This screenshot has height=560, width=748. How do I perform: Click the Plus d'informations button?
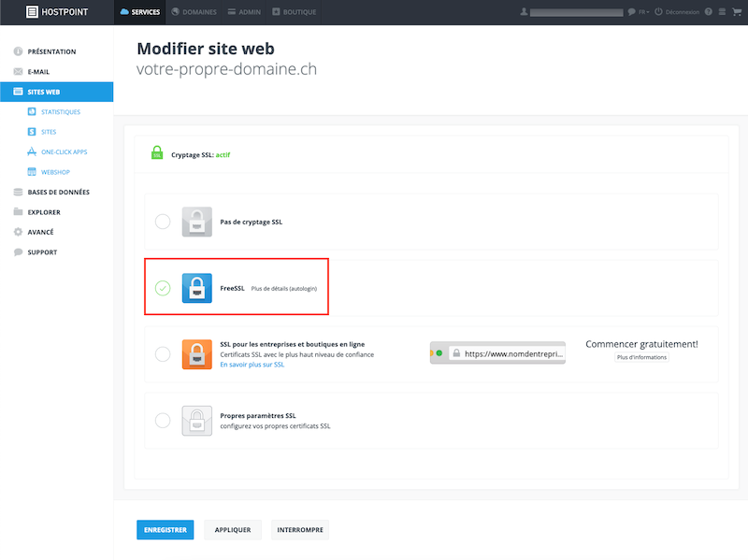(x=641, y=357)
